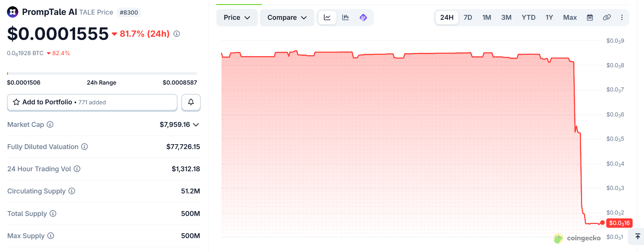Click the Fully Diluted Valuation label

click(43, 147)
